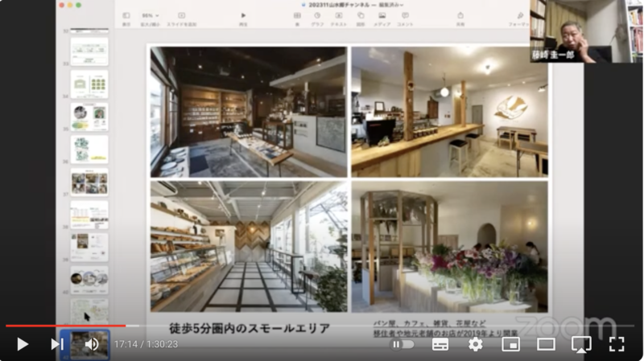The height and width of the screenshot is (361, 644).
Task: Select the four-photo slide thumbnail in navigator
Action: point(89,182)
